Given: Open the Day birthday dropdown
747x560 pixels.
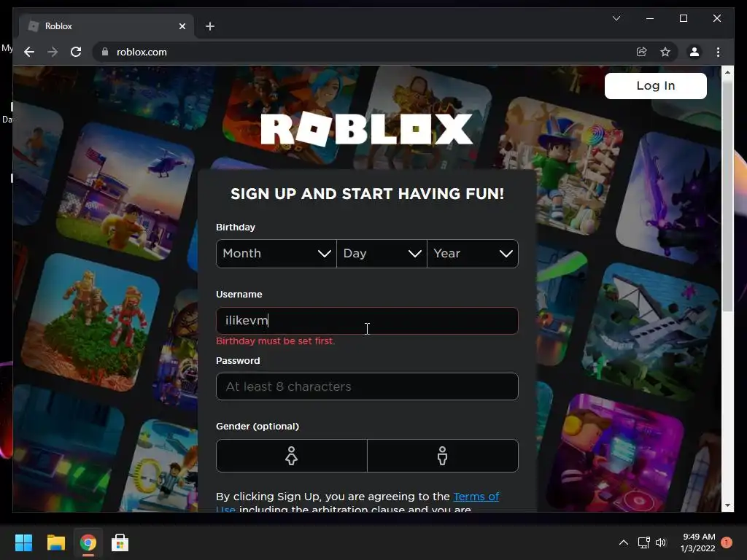Looking at the screenshot, I should click(x=382, y=253).
